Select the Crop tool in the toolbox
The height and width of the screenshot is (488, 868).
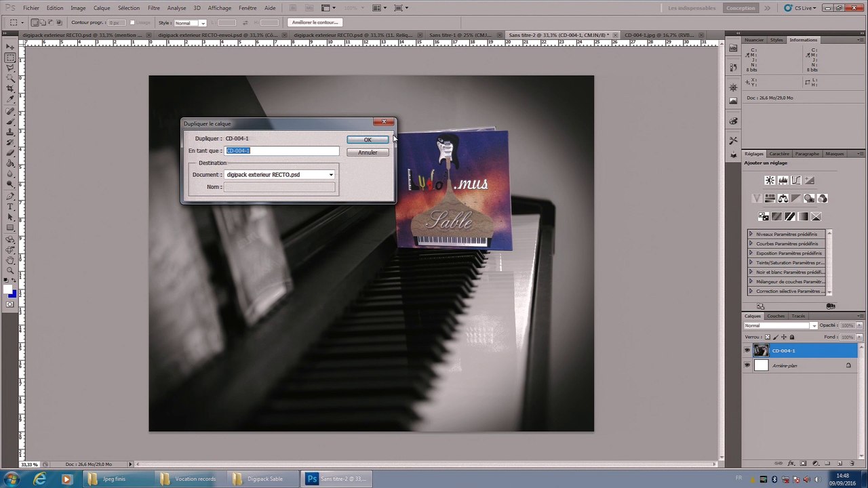tap(10, 90)
